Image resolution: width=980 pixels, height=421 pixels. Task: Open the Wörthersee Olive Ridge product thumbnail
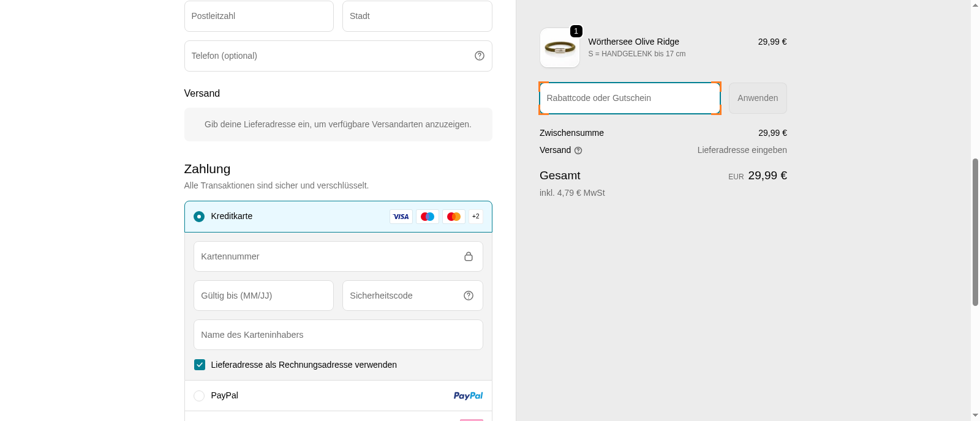[x=560, y=48]
